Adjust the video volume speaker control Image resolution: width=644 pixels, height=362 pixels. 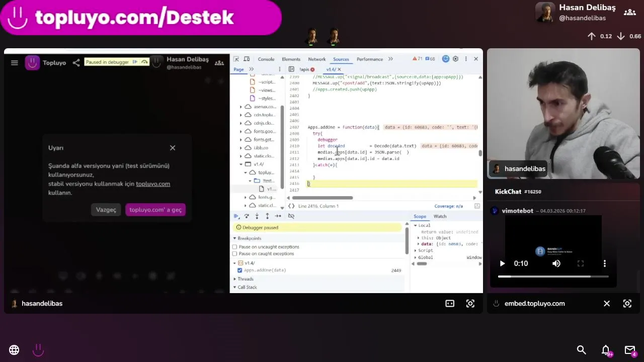[556, 263]
